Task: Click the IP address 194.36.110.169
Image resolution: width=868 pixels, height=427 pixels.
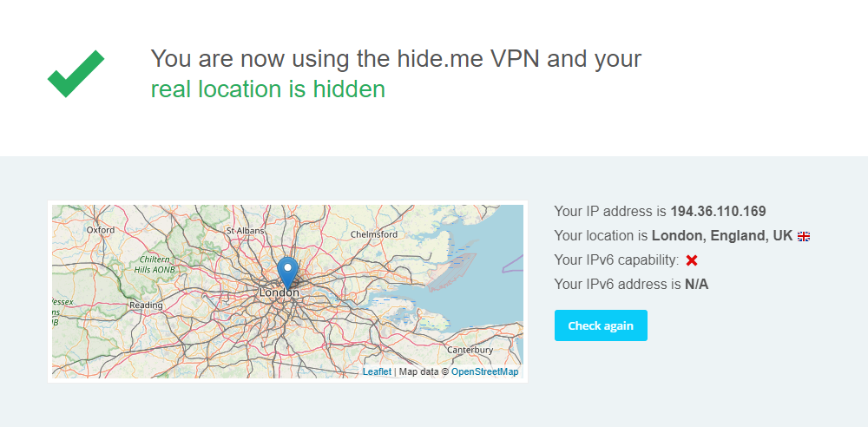Action: point(718,211)
